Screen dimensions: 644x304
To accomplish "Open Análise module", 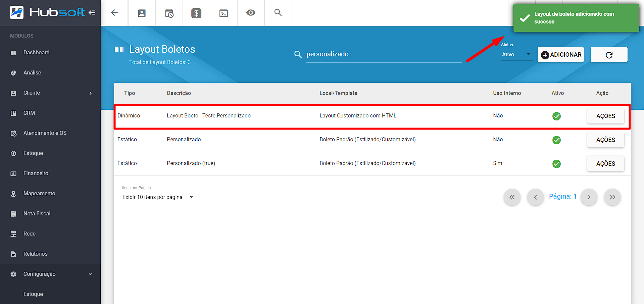I will (32, 73).
